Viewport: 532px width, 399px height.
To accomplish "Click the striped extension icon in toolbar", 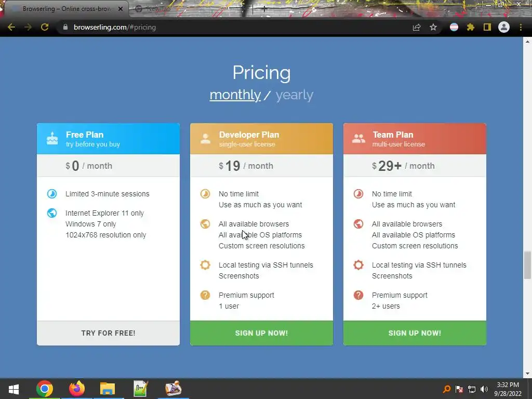I will click(x=454, y=27).
